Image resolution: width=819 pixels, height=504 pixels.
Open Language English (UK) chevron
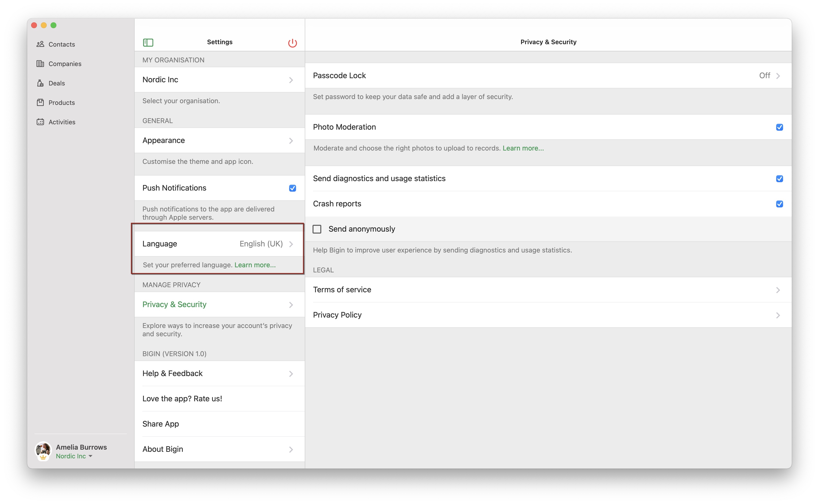[291, 244]
